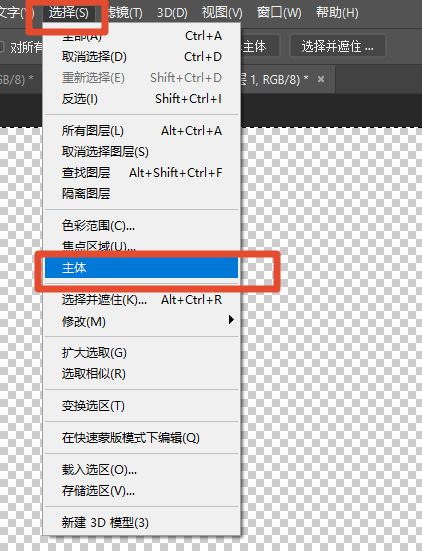Screen dimensions: 422x551
Task: Choose 选择并遮住(K)... menu entry
Action: click(x=142, y=300)
